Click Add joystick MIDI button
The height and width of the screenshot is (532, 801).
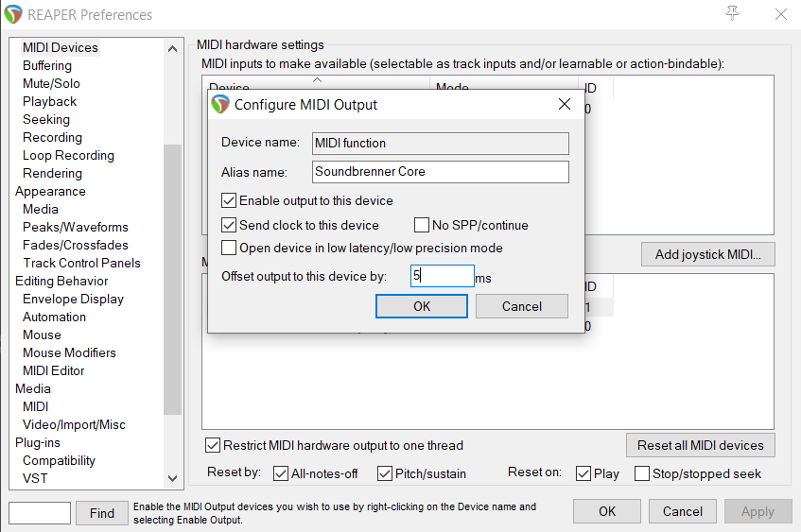point(708,254)
